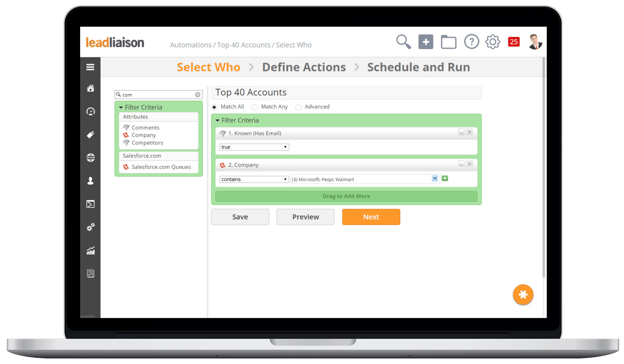624x364 pixels.
Task: Open the dashboard gauge sidebar icon
Action: point(90,111)
